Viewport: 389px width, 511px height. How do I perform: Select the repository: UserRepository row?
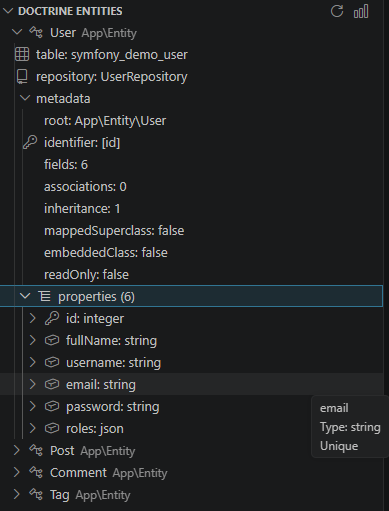tap(112, 77)
